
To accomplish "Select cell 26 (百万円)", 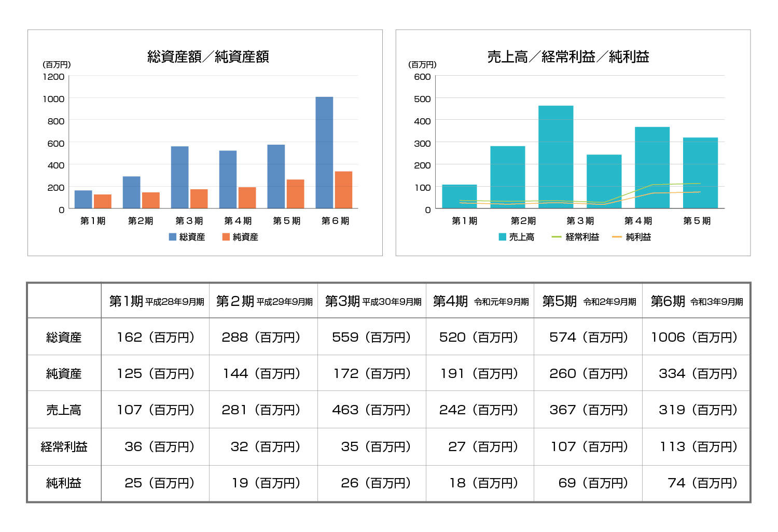I will pyautogui.click(x=372, y=483).
